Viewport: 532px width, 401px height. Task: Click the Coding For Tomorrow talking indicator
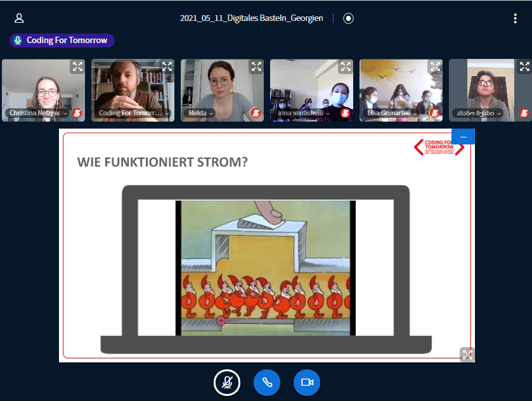62,41
